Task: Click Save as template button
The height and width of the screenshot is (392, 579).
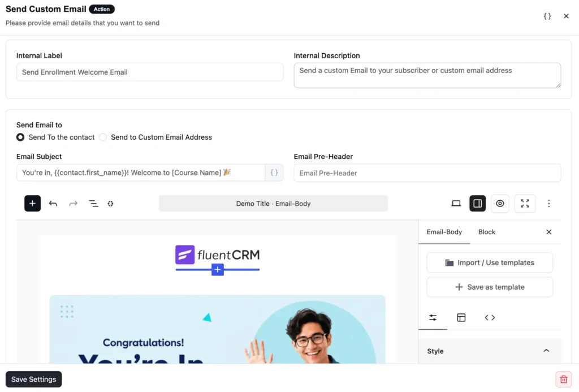Action: pyautogui.click(x=490, y=287)
